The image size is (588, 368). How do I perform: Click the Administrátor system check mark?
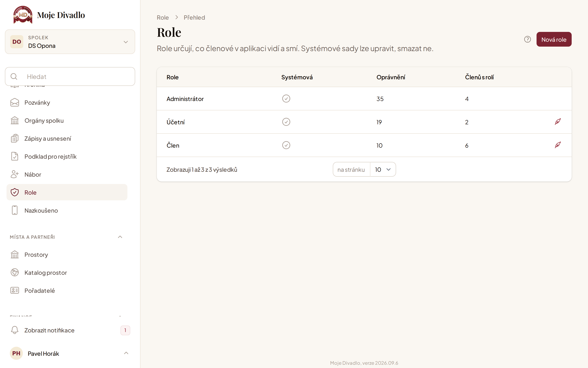(286, 99)
